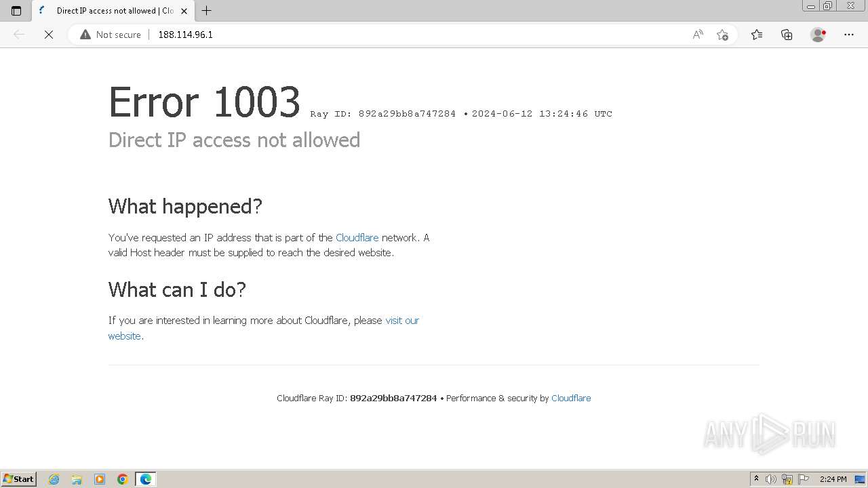This screenshot has width=868, height=488.
Task: Click the Ray ID text beside the heading
Action: 383,114
